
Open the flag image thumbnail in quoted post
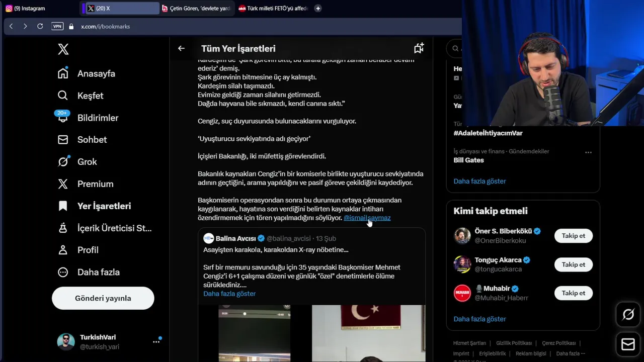click(368, 333)
